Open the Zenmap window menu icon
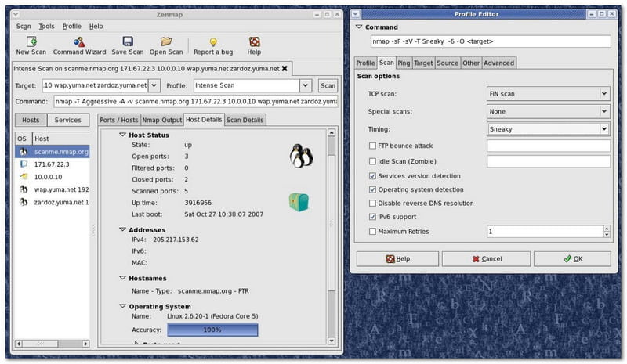Viewport: 627px width, 364px height. [x=16, y=14]
